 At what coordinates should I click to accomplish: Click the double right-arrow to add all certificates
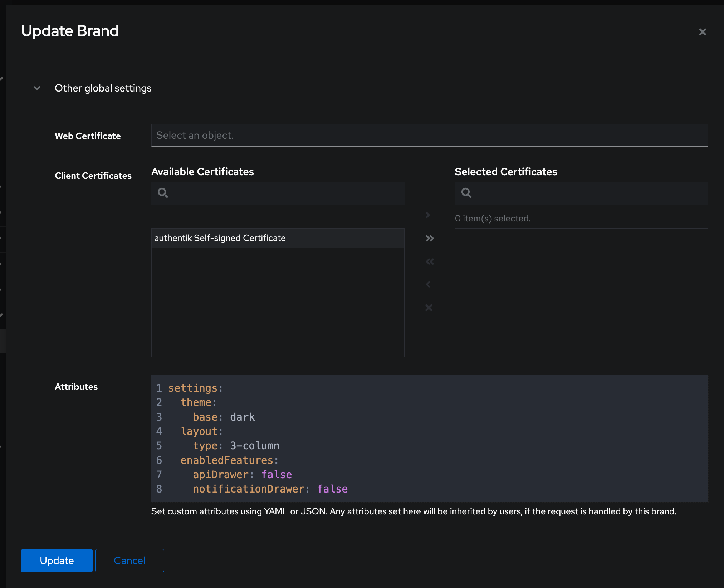429,238
